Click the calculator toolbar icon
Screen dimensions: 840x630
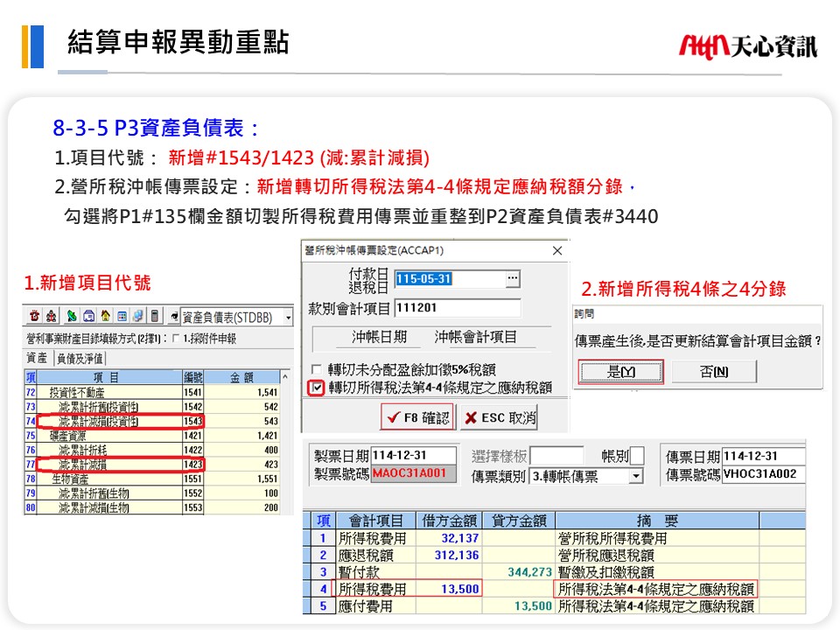(155, 316)
